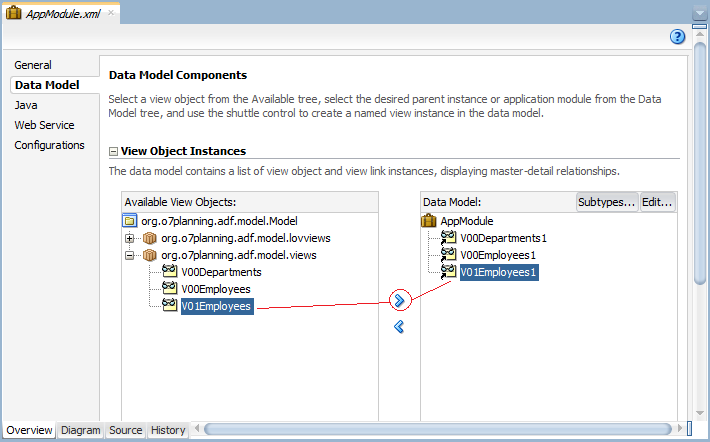This screenshot has height=442, width=710.
Task: Click the V00Employees1 instance icon
Action: pyautogui.click(x=448, y=255)
